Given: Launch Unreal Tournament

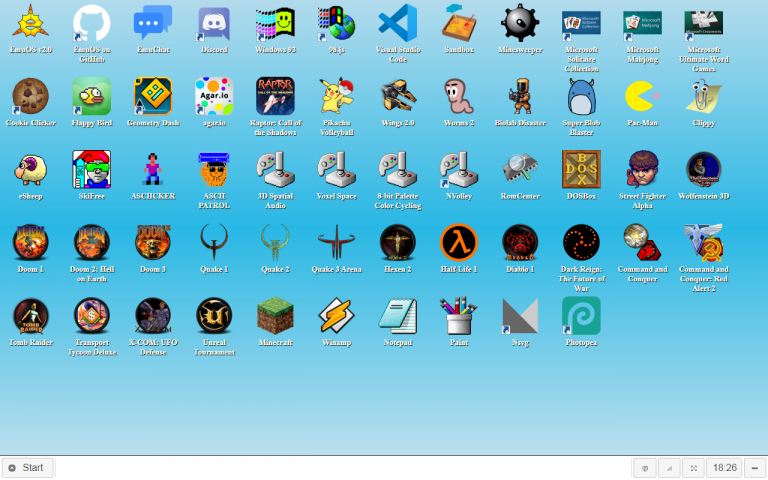Looking at the screenshot, I should pyautogui.click(x=214, y=316).
